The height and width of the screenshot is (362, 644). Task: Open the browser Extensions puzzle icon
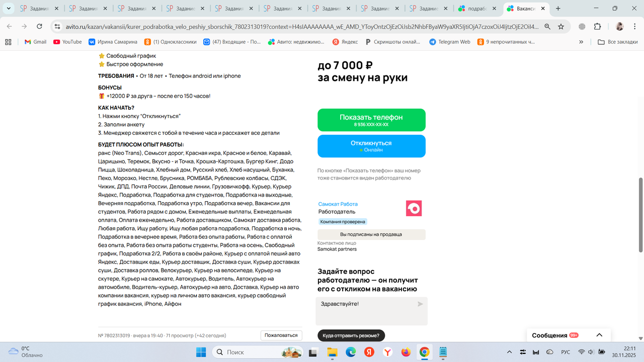598,26
